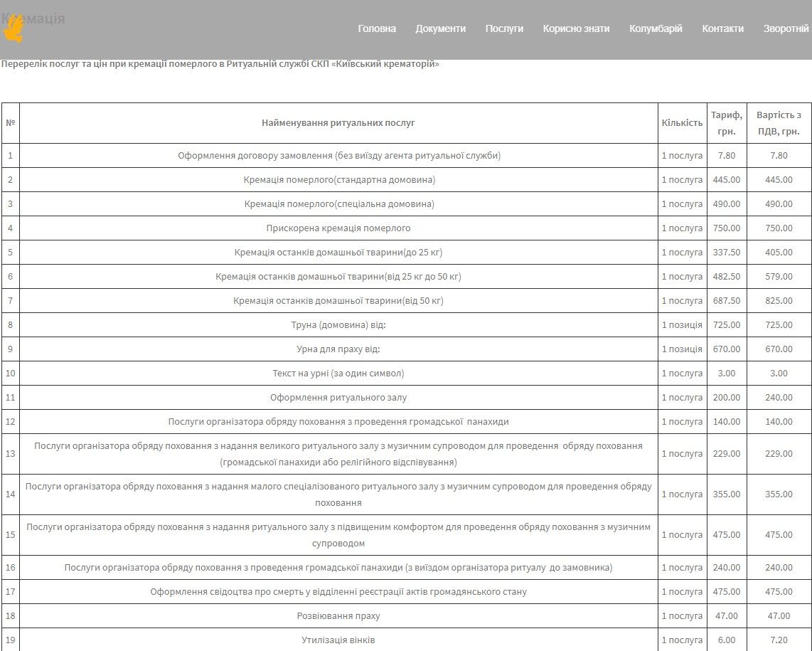Open the Послуги menu item
Image resolution: width=812 pixels, height=651 pixels.
tap(504, 28)
